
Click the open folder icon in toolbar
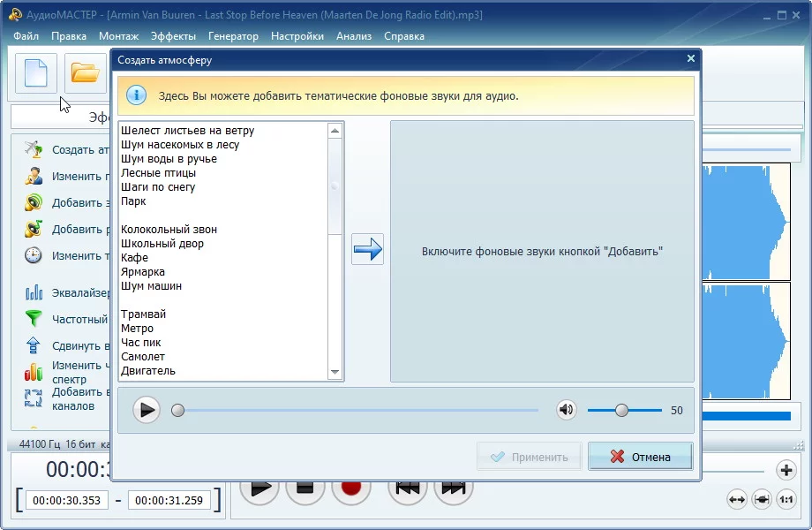[85, 73]
